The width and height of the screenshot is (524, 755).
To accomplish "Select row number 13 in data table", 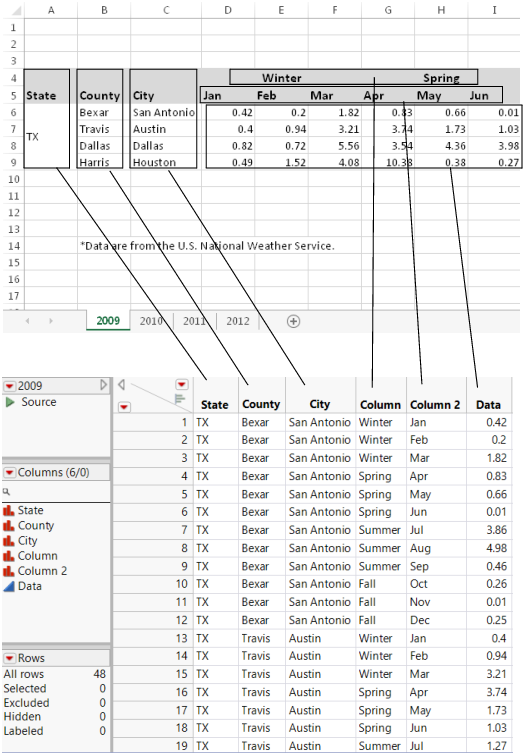I will click(181, 638).
